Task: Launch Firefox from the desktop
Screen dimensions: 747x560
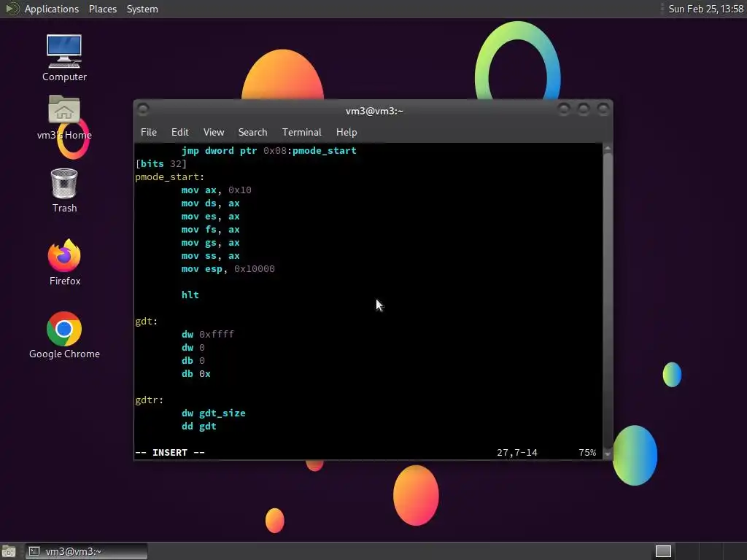Action: [x=64, y=262]
